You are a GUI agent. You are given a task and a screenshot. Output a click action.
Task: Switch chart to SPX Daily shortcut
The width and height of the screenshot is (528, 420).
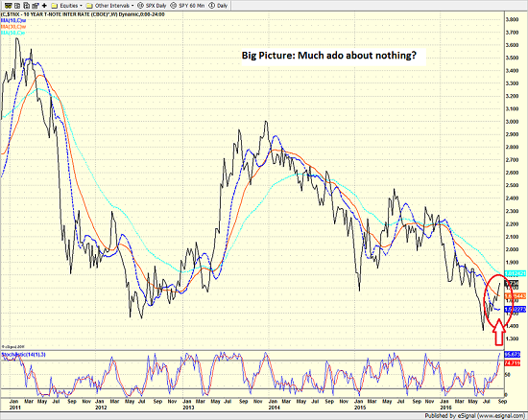tap(152, 6)
